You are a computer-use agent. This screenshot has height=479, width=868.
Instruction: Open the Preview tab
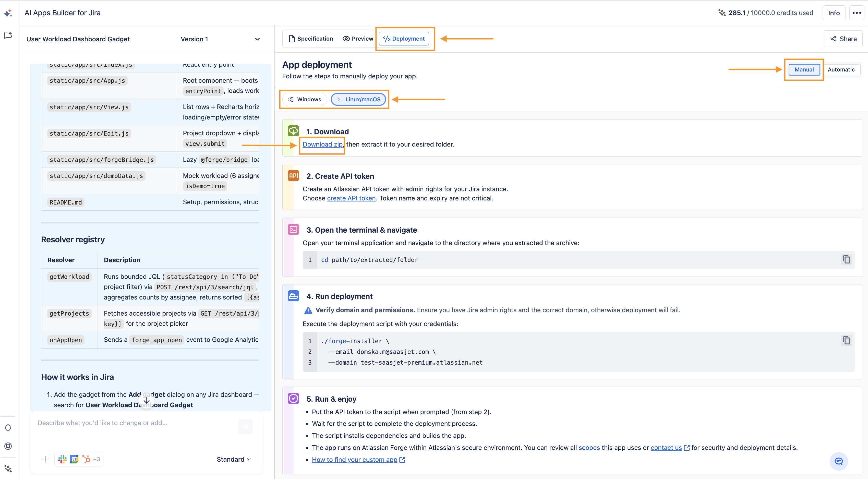coord(358,39)
